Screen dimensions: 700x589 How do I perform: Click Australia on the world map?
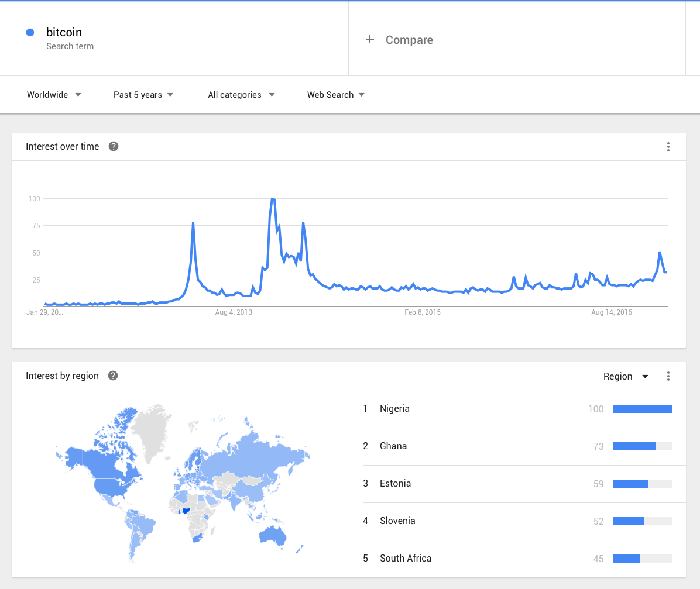point(275,535)
